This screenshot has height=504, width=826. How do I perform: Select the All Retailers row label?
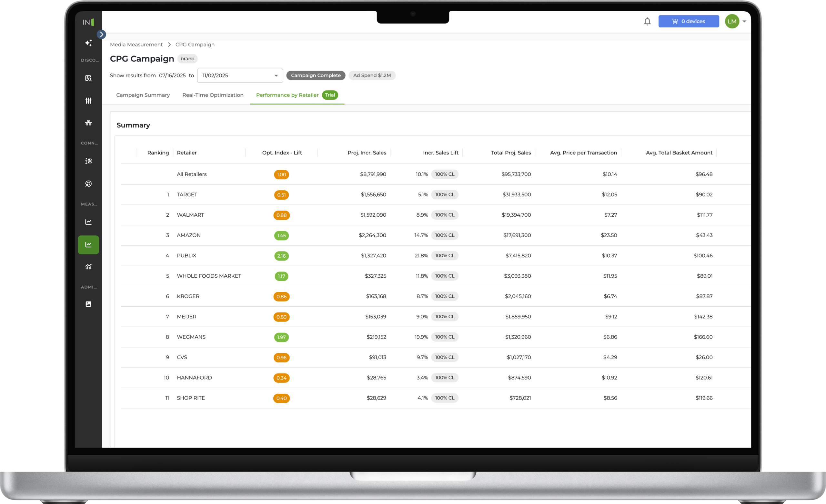point(192,174)
